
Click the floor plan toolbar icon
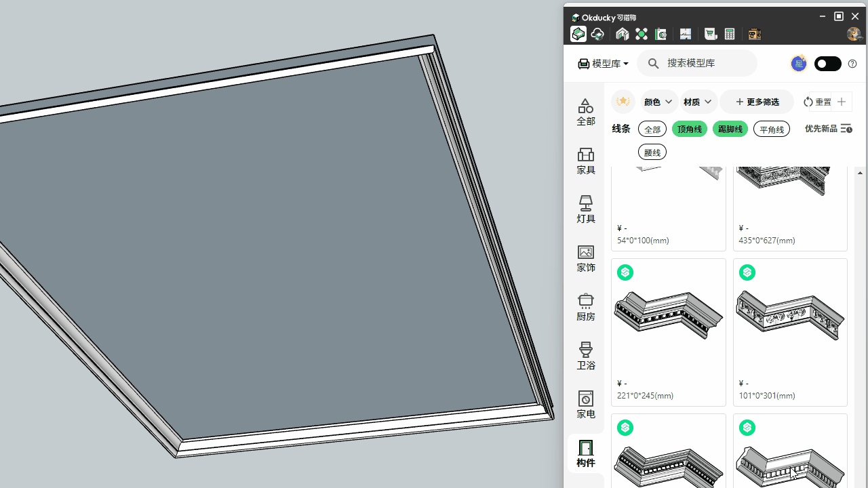point(686,34)
